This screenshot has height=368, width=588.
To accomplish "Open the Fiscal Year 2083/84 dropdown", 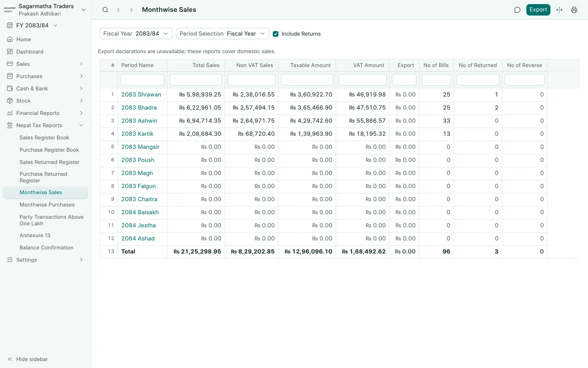I will pos(136,34).
